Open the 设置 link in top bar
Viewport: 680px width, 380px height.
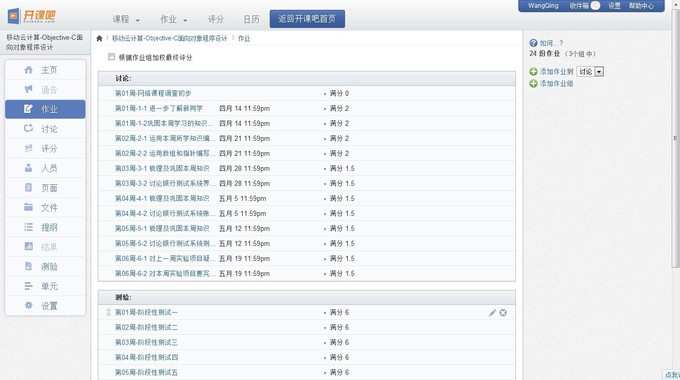(615, 6)
